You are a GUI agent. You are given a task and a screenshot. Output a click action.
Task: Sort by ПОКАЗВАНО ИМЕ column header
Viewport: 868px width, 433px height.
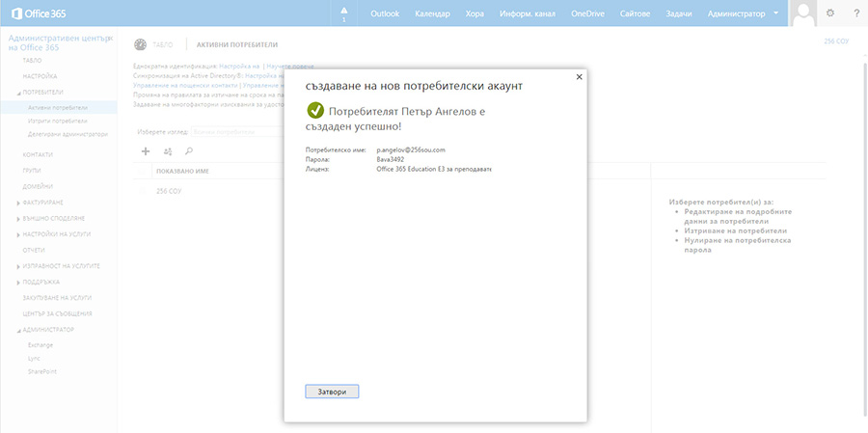(182, 171)
